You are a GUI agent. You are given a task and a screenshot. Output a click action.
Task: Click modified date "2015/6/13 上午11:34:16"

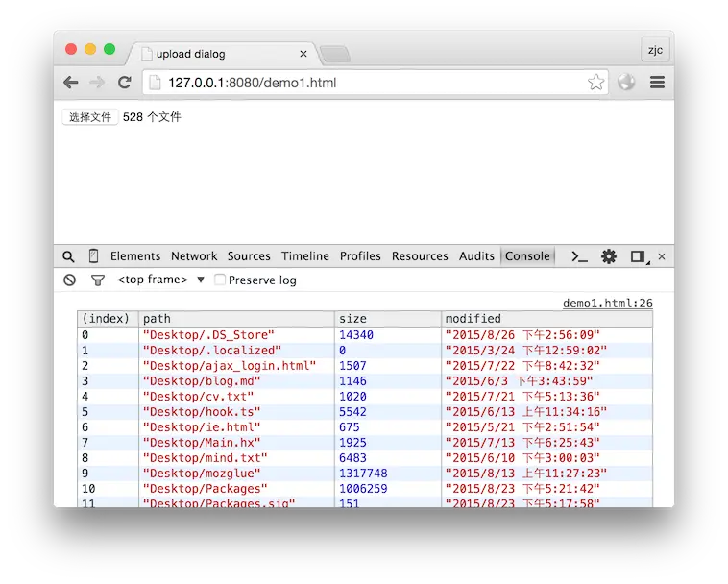526,411
